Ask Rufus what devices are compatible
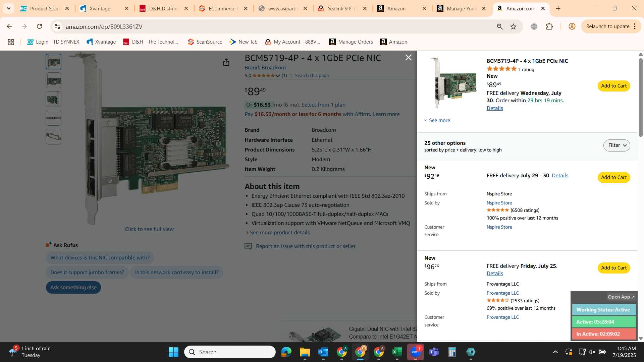Image resolution: width=644 pixels, height=362 pixels. [x=100, y=258]
